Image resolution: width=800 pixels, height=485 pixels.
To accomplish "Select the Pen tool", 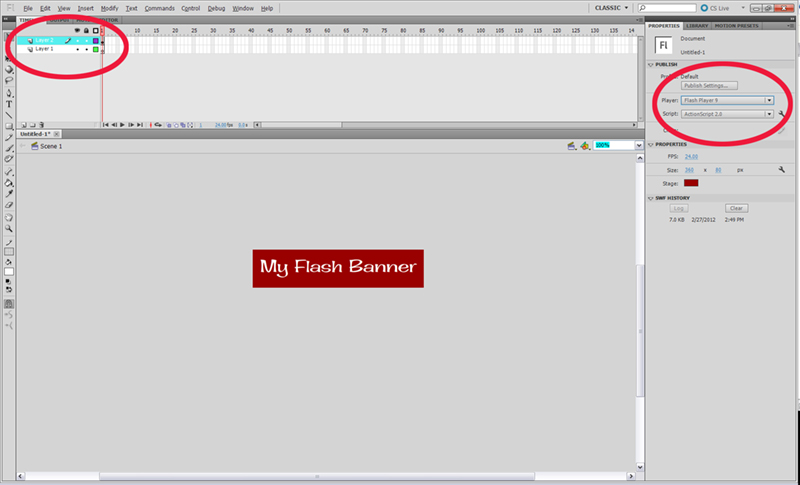I will 9,93.
